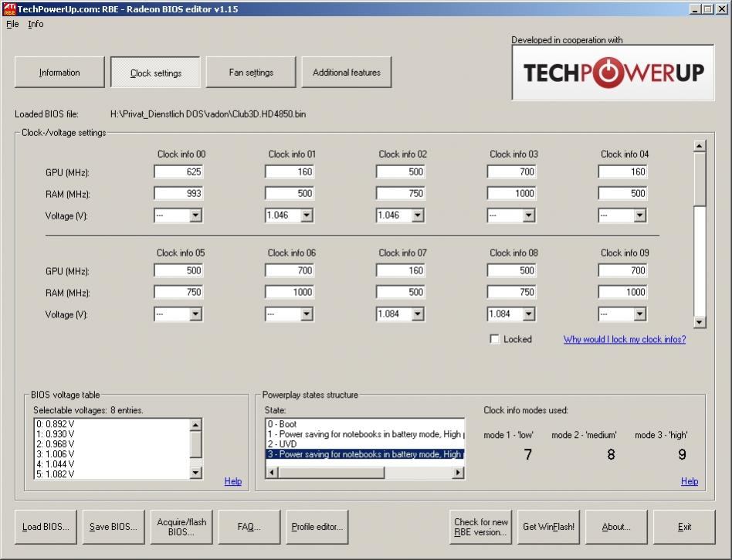Click Clock info 08 RAM MHz field
The width and height of the screenshot is (732, 560).
(x=512, y=292)
